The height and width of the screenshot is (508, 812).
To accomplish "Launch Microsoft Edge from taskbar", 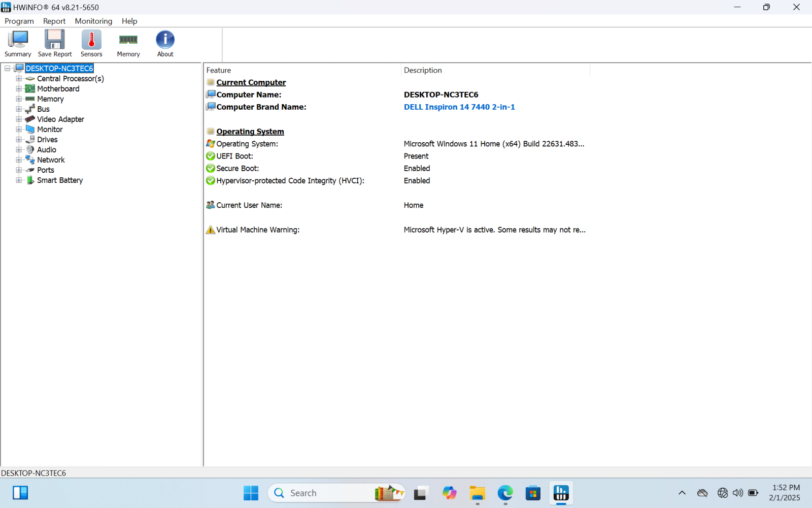I will 505,493.
